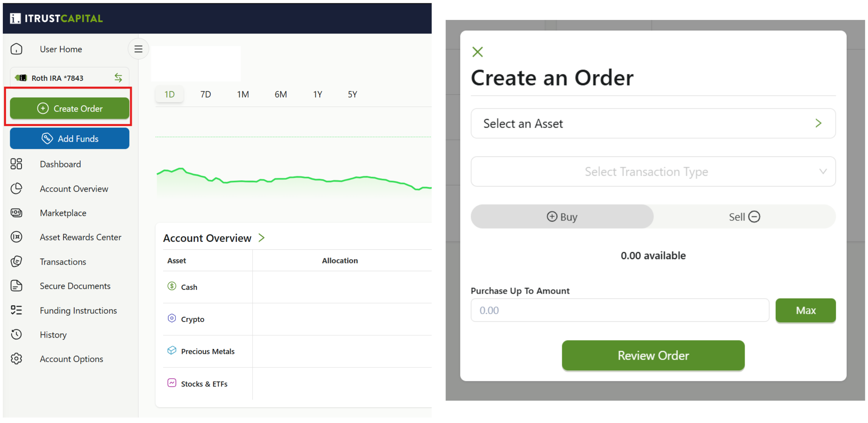The height and width of the screenshot is (423, 868).
Task: Click the Purchase Up To Amount field
Action: 620,310
